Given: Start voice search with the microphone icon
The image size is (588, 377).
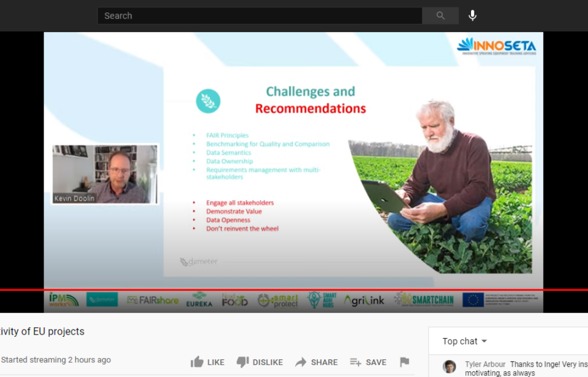Looking at the screenshot, I should click(x=473, y=16).
